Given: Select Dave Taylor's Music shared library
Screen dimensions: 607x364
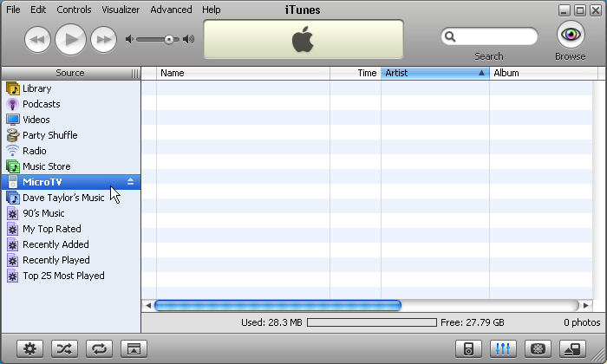Looking at the screenshot, I should (x=71, y=198).
